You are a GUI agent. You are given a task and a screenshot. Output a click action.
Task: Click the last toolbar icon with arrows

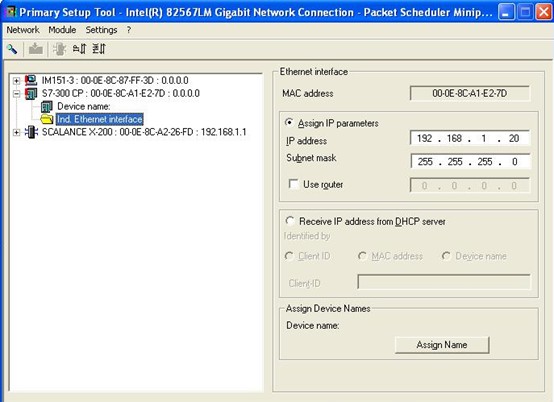(x=99, y=49)
